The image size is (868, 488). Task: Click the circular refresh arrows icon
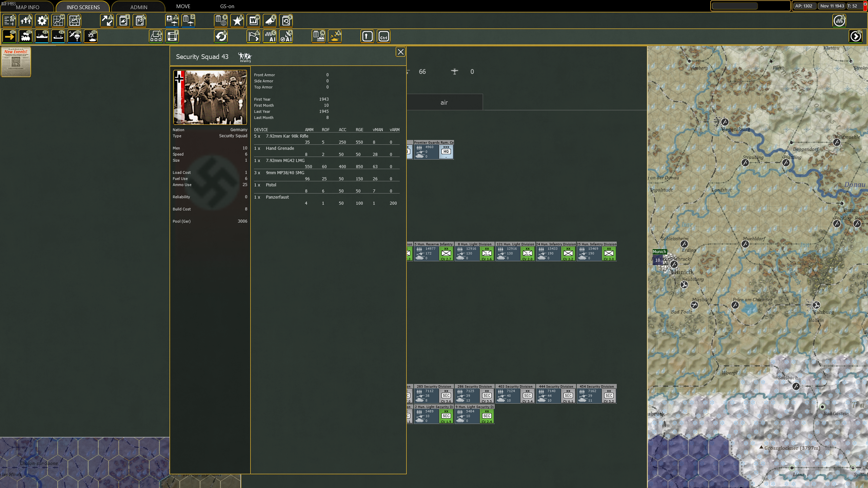[221, 36]
